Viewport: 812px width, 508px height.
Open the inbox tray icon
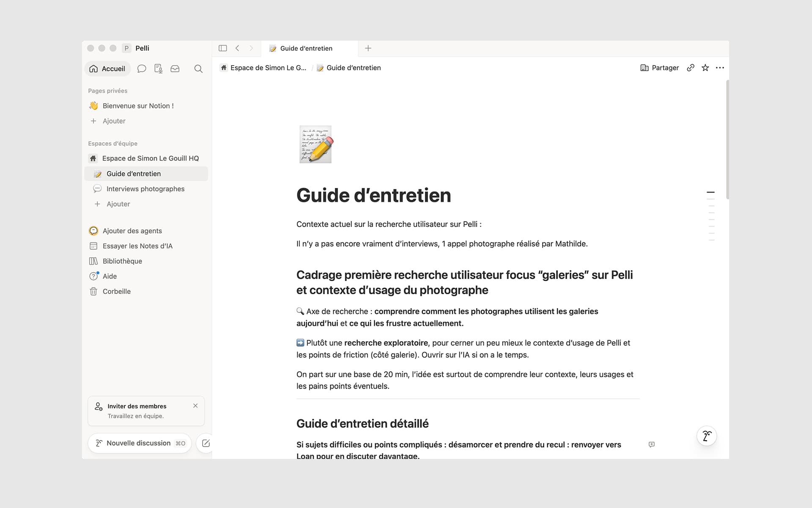point(175,69)
